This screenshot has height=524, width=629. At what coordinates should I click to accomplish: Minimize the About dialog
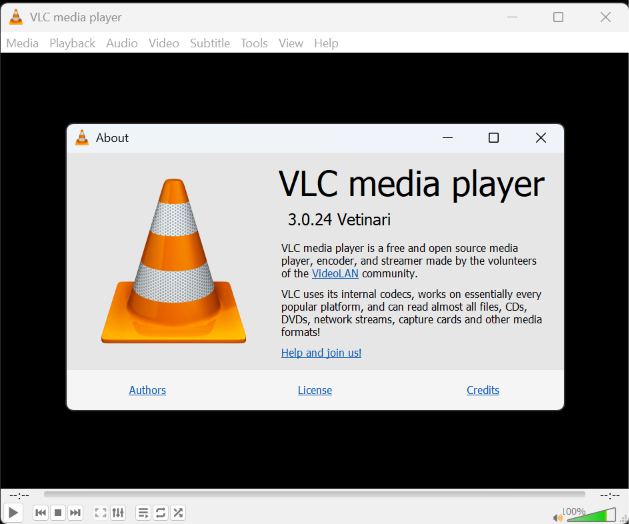[447, 138]
